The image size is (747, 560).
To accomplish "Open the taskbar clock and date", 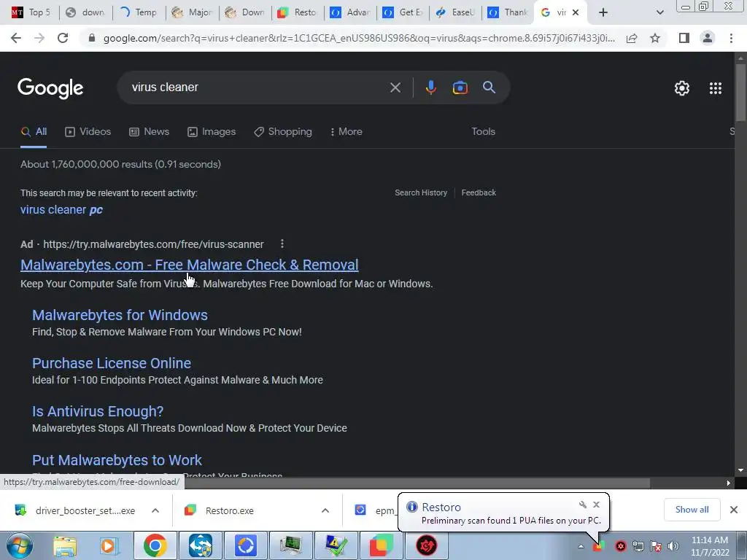I will 709,546.
